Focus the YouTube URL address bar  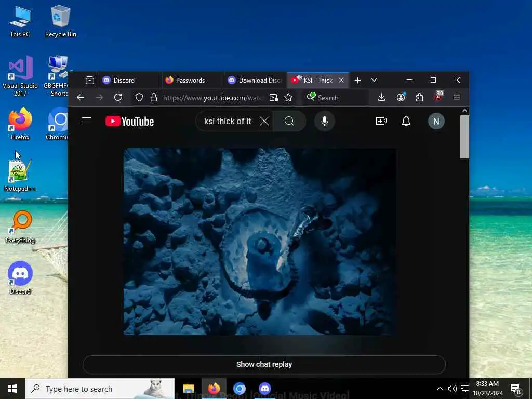[x=213, y=98]
